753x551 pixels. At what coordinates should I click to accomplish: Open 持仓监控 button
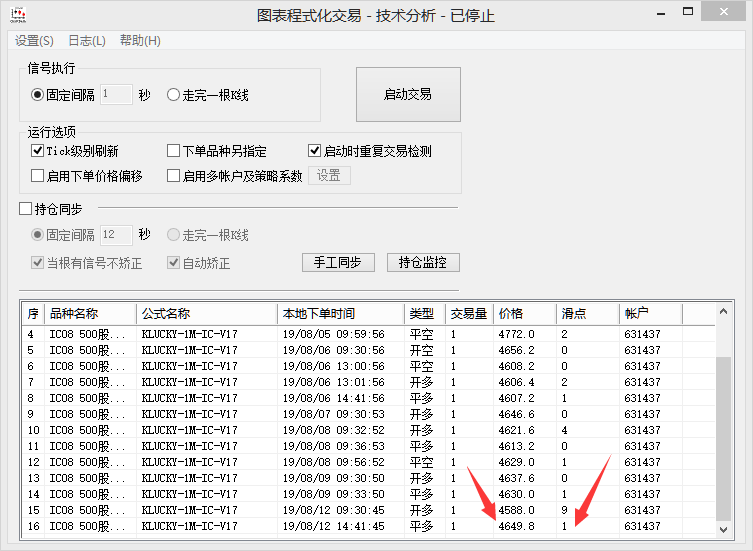click(423, 262)
